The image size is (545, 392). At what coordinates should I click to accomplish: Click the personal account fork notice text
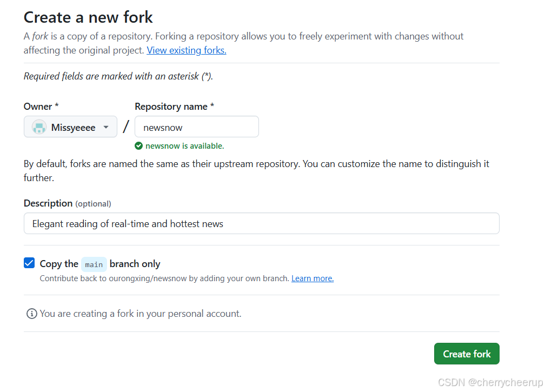coord(141,314)
